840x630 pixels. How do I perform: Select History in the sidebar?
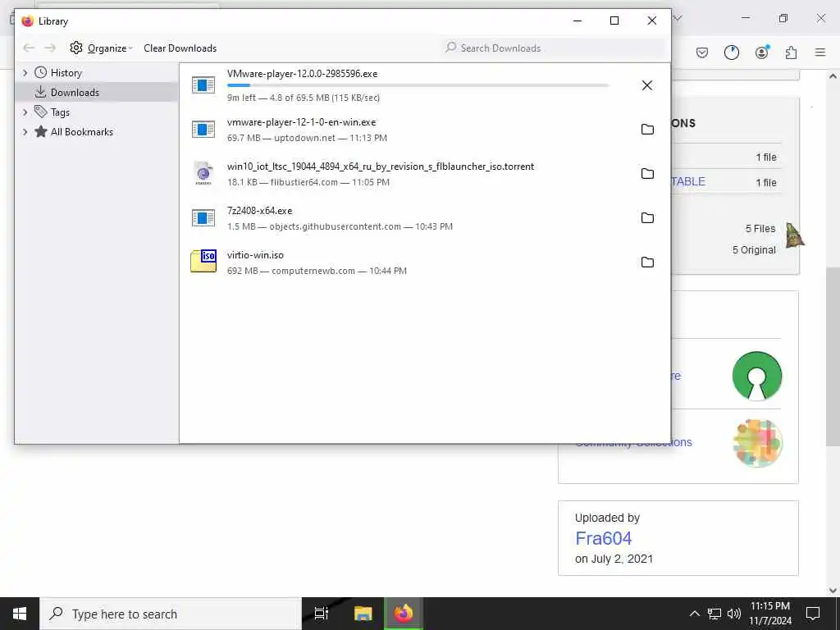(66, 73)
